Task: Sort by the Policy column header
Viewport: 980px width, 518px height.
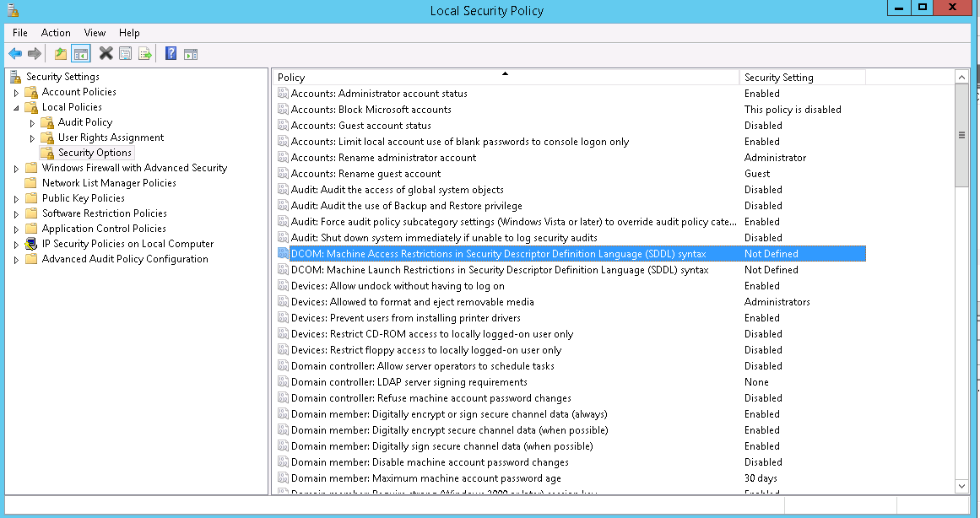Action: [x=505, y=77]
